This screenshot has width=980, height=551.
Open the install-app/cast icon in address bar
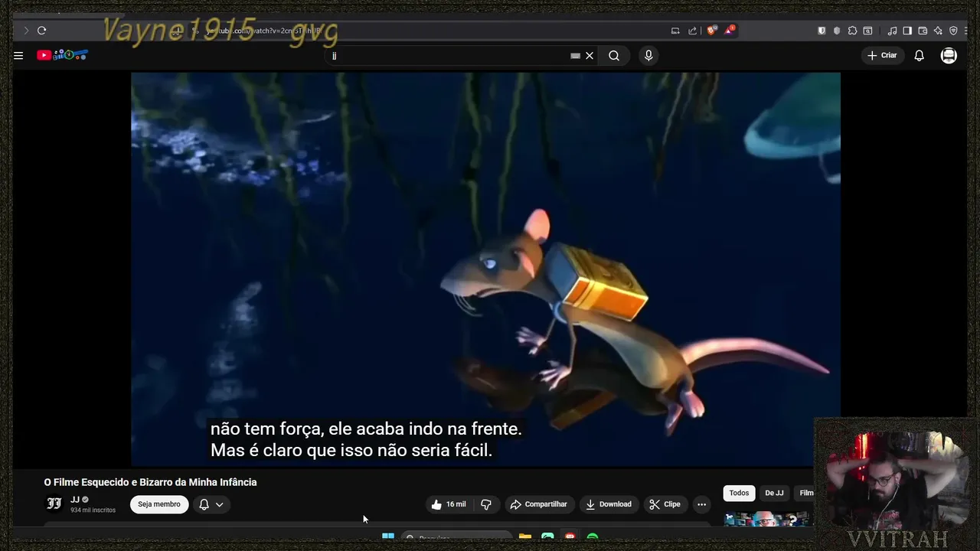(x=675, y=31)
